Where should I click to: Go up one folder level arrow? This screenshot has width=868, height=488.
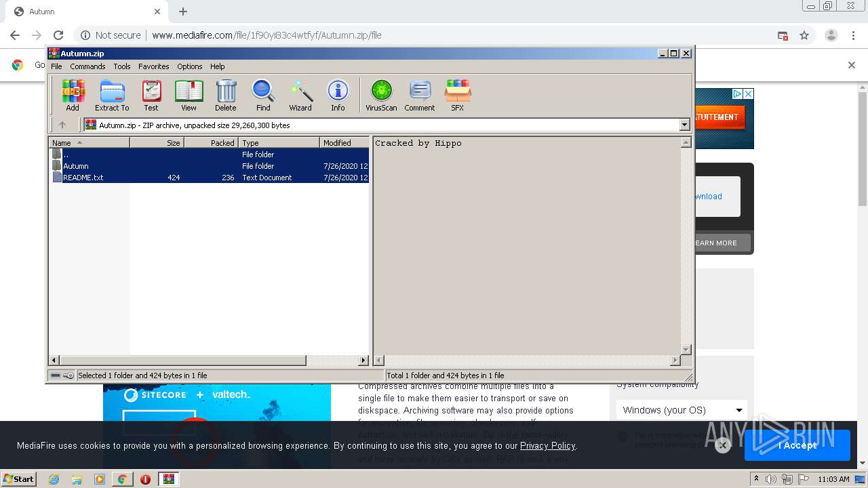coord(62,125)
